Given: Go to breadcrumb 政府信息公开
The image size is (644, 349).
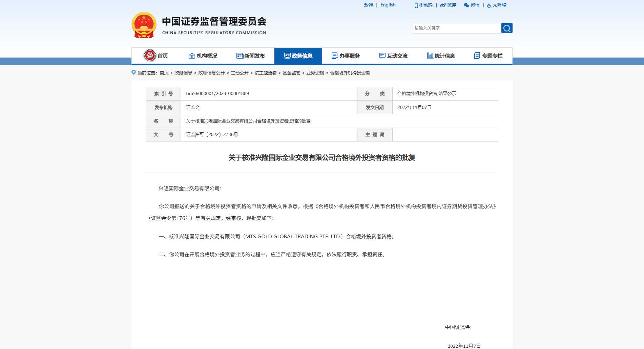Looking at the screenshot, I should click(211, 73).
